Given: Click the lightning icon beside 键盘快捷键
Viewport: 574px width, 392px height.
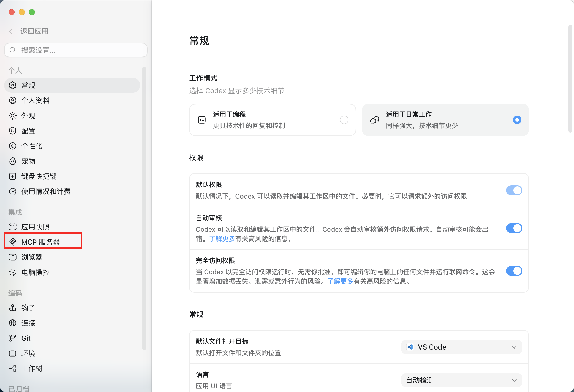Looking at the screenshot, I should (13, 176).
